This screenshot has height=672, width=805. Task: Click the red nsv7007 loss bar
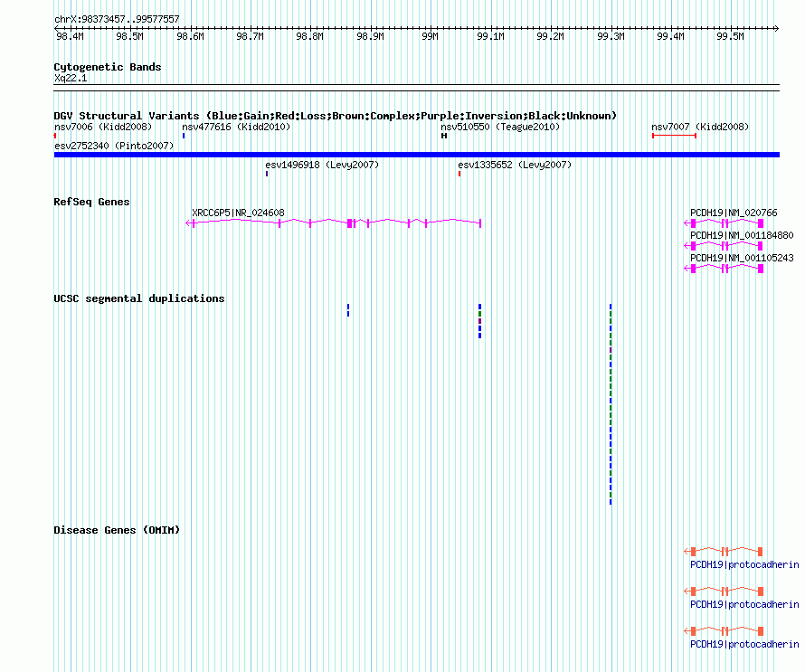pyautogui.click(x=674, y=136)
